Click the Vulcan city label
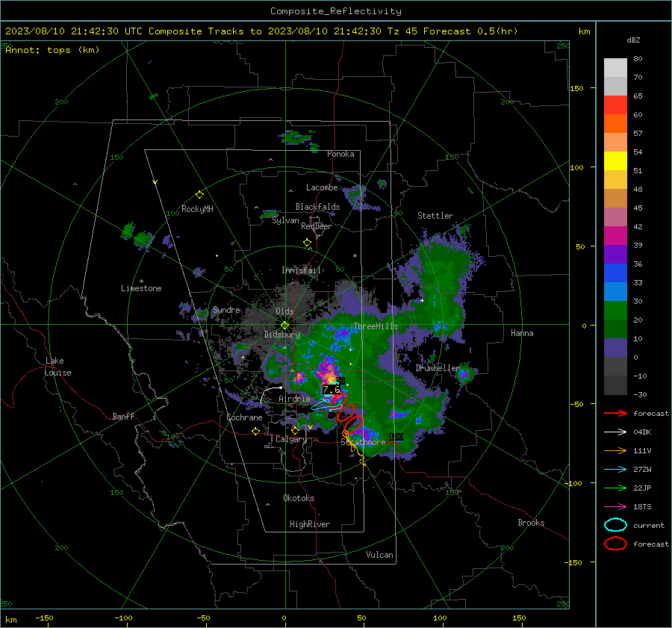Screen dimensions: 672x628 coord(380,555)
